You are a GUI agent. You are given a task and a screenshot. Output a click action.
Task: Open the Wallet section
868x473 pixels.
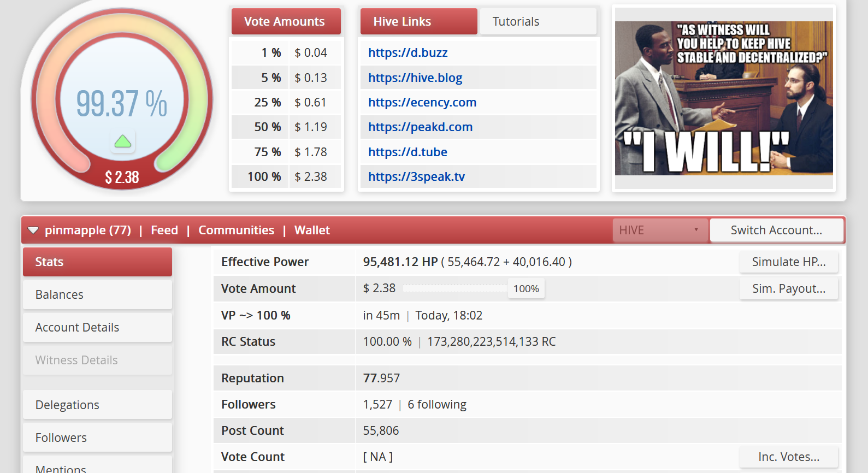312,230
